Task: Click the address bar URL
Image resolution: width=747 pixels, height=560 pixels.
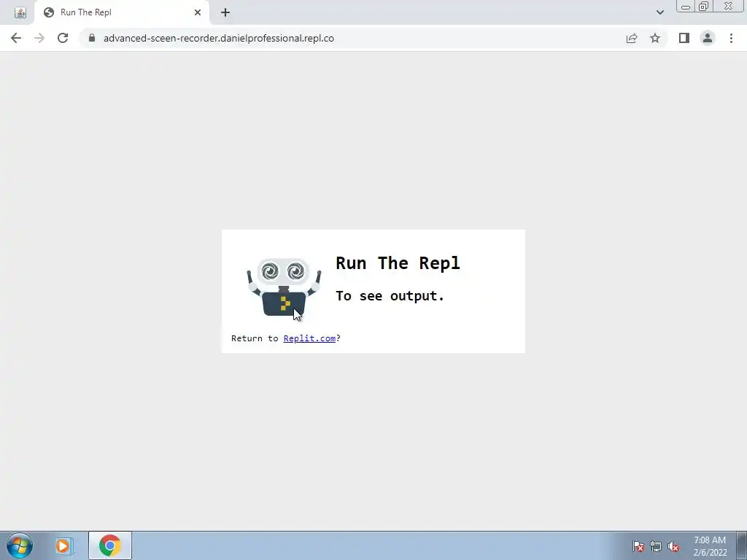Action: pyautogui.click(x=219, y=38)
